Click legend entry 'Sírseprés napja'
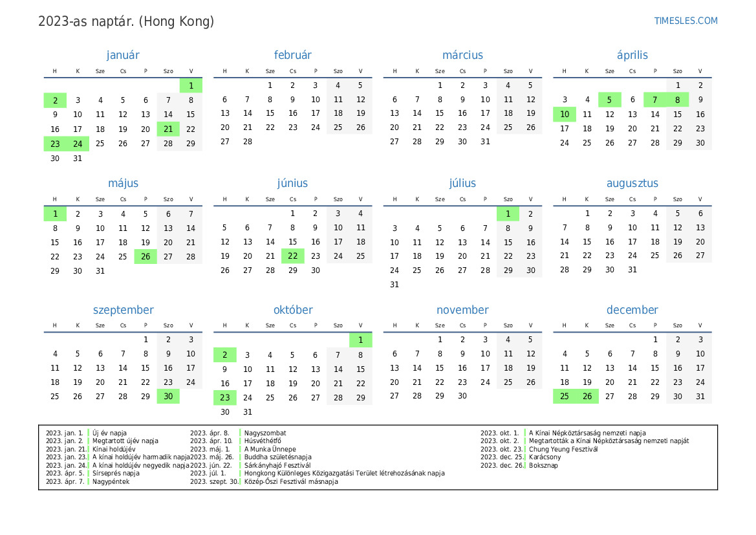Screen dimensions: 756x535 (116, 474)
